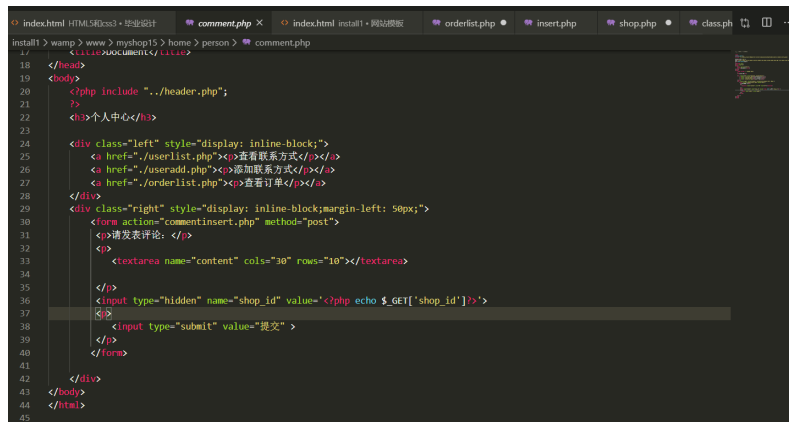This screenshot has width=801, height=425.
Task: Click the opening <body> tag
Action: pyautogui.click(x=64, y=79)
